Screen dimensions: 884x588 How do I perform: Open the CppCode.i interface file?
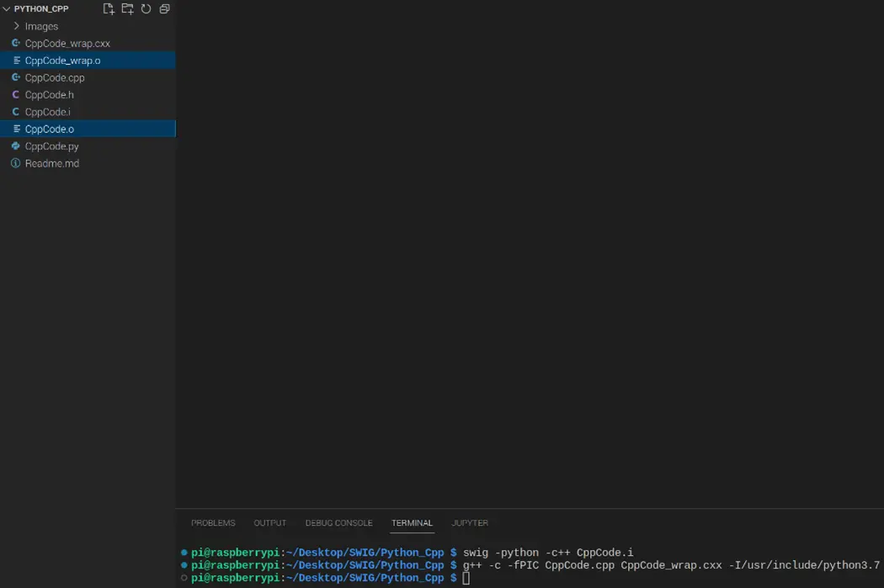tap(88, 112)
